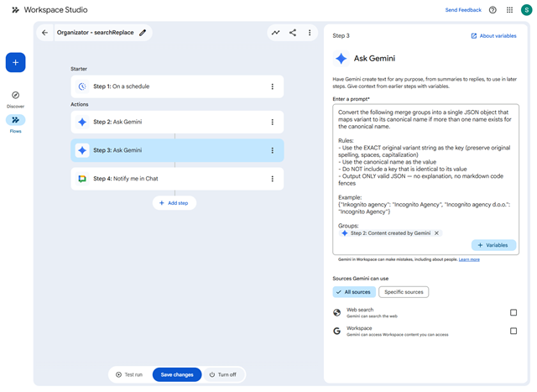Click the Step 2 Gemini sparkle icon

click(82, 122)
